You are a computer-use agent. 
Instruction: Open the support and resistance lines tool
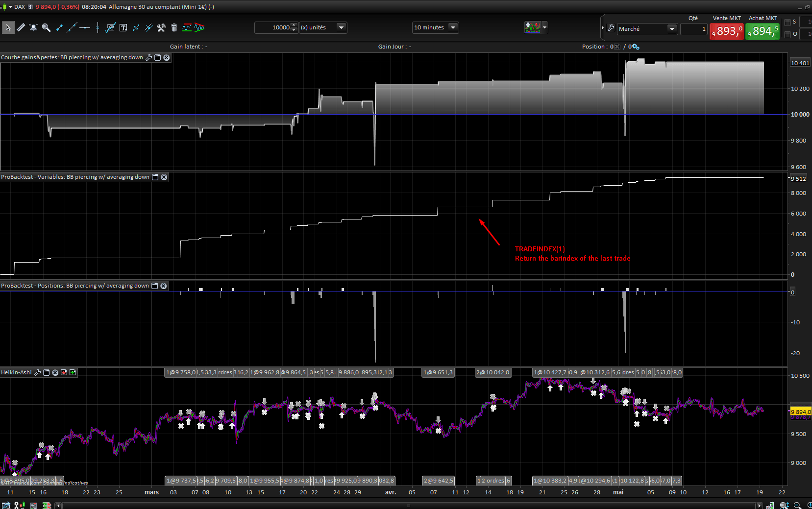click(187, 27)
